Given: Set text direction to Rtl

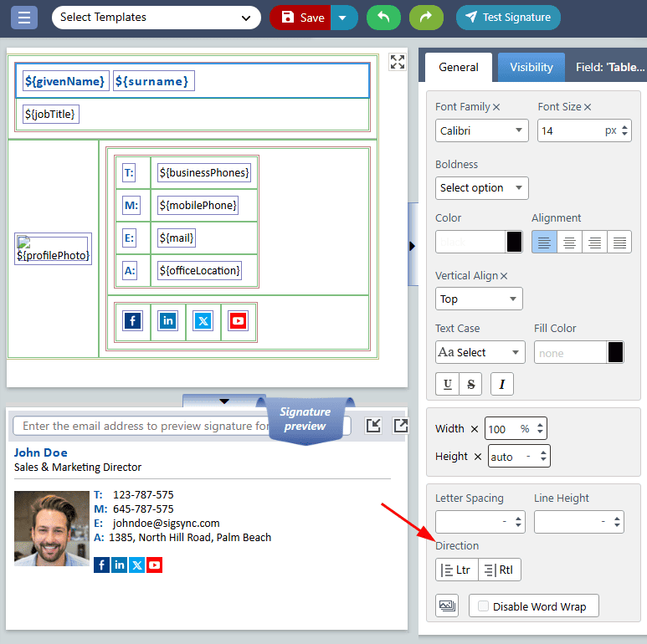Looking at the screenshot, I should coord(500,570).
